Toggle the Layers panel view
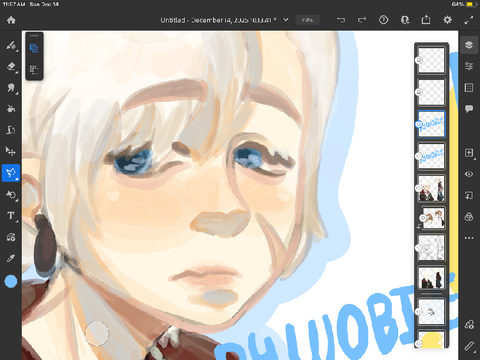The image size is (480, 360). (469, 45)
